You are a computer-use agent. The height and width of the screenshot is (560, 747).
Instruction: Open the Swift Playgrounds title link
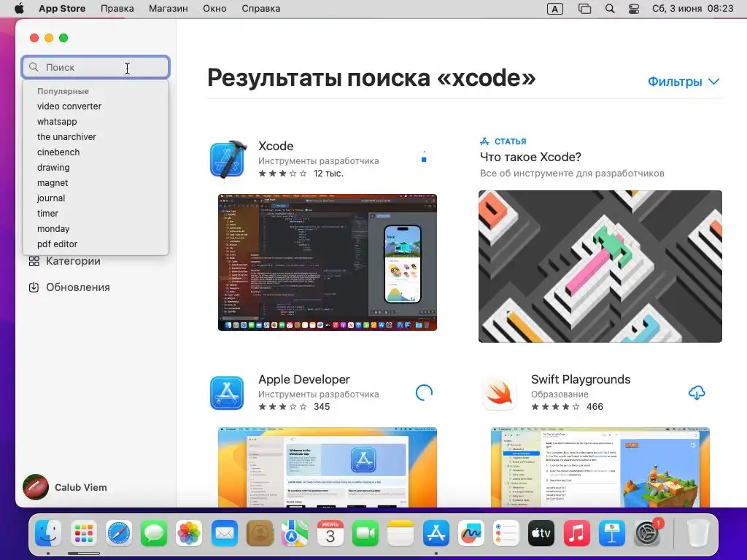[581, 379]
